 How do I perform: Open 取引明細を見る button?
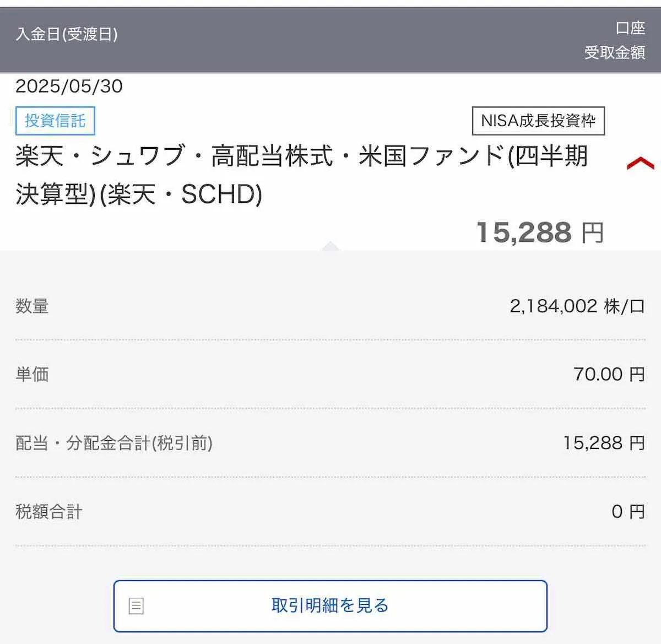pos(330,606)
